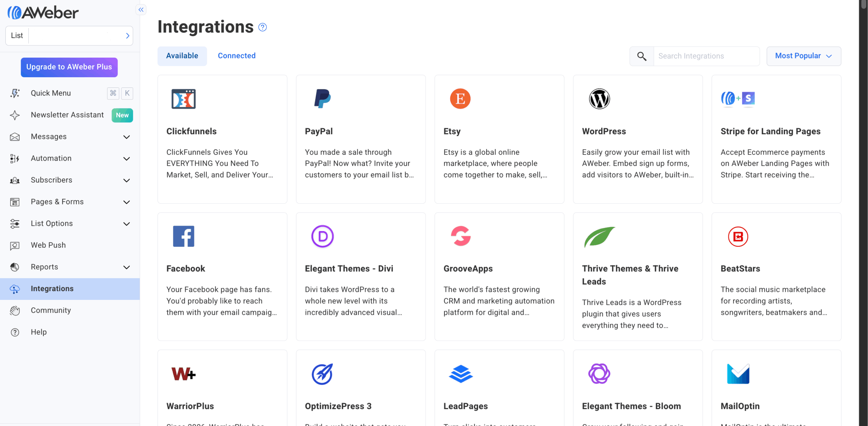Open the Community sidebar link
868x426 pixels.
(51, 310)
